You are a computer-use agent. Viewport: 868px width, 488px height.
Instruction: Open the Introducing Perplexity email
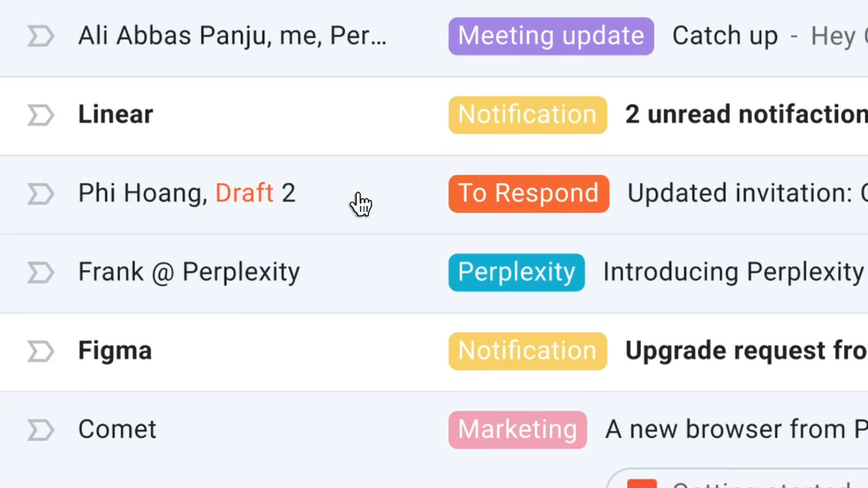pos(733,273)
